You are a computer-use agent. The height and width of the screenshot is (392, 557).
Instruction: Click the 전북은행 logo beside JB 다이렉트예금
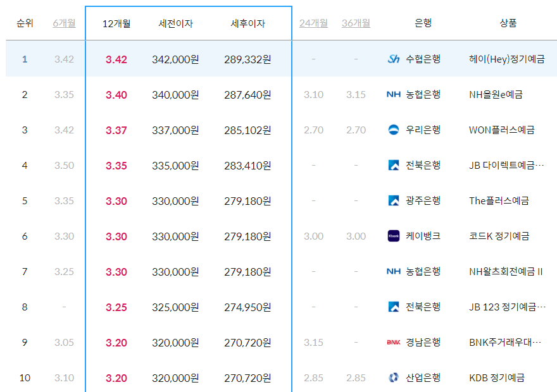(x=394, y=165)
